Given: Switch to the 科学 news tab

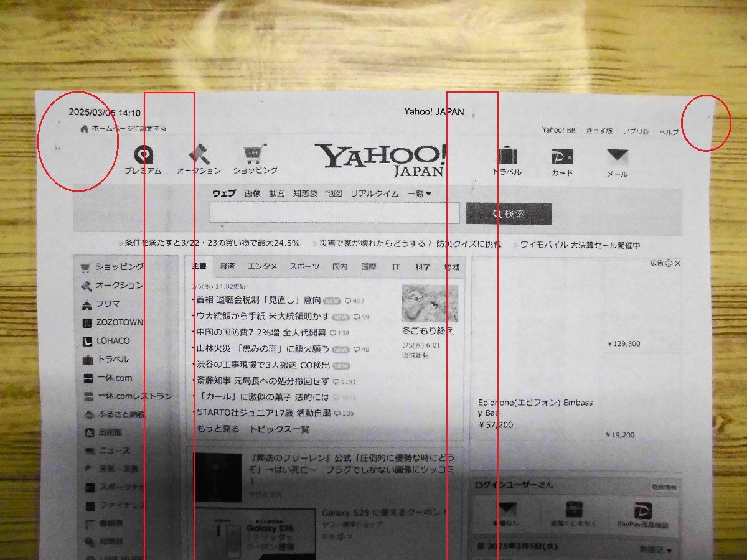Looking at the screenshot, I should (423, 267).
